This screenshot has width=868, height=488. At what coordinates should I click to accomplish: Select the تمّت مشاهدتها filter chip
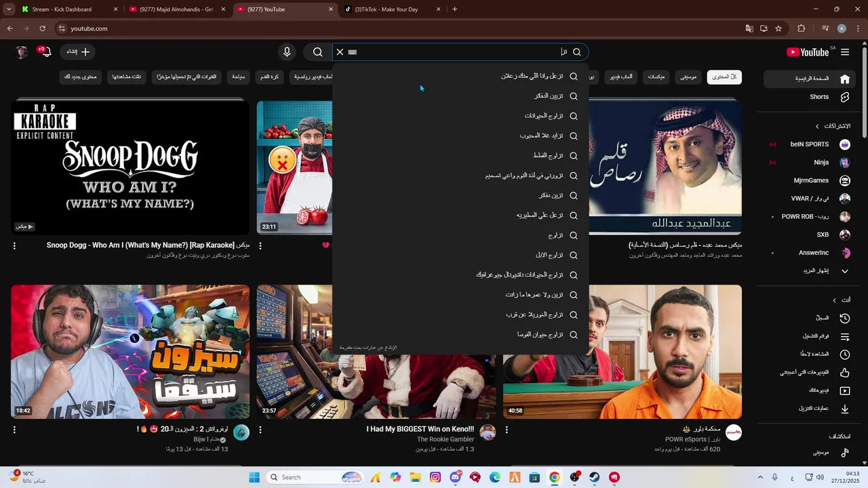tap(127, 77)
